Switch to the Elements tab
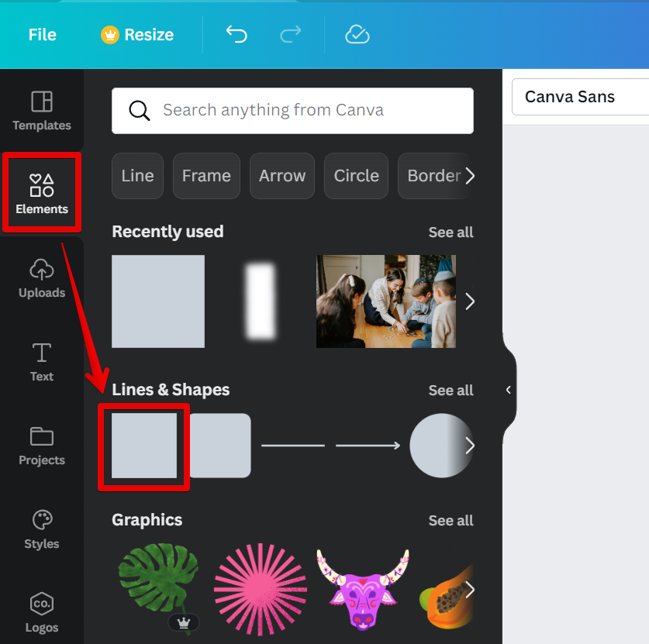The height and width of the screenshot is (644, 649). coord(42,193)
